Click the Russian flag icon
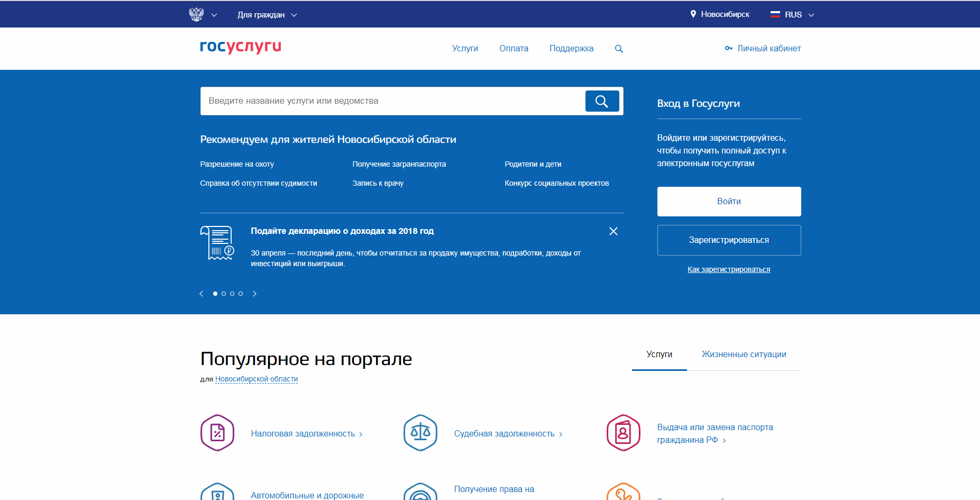Viewport: 980px width, 500px height. click(775, 15)
